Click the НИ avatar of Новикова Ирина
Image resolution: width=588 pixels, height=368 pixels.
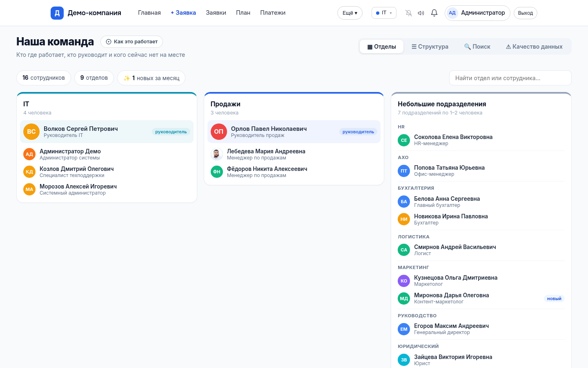[x=404, y=219]
